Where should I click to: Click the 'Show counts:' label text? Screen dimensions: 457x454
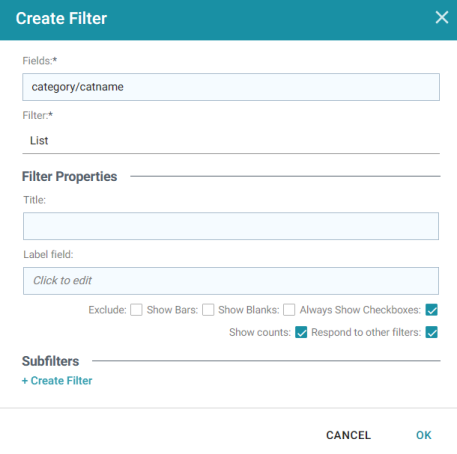[260, 332]
